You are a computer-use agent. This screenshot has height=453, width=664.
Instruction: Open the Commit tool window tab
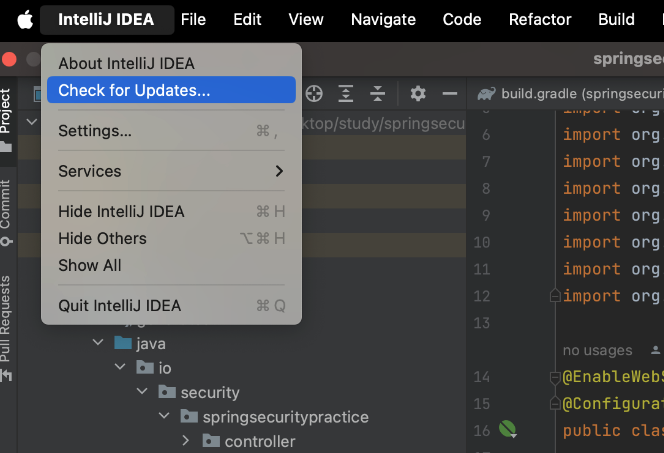pos(6,212)
